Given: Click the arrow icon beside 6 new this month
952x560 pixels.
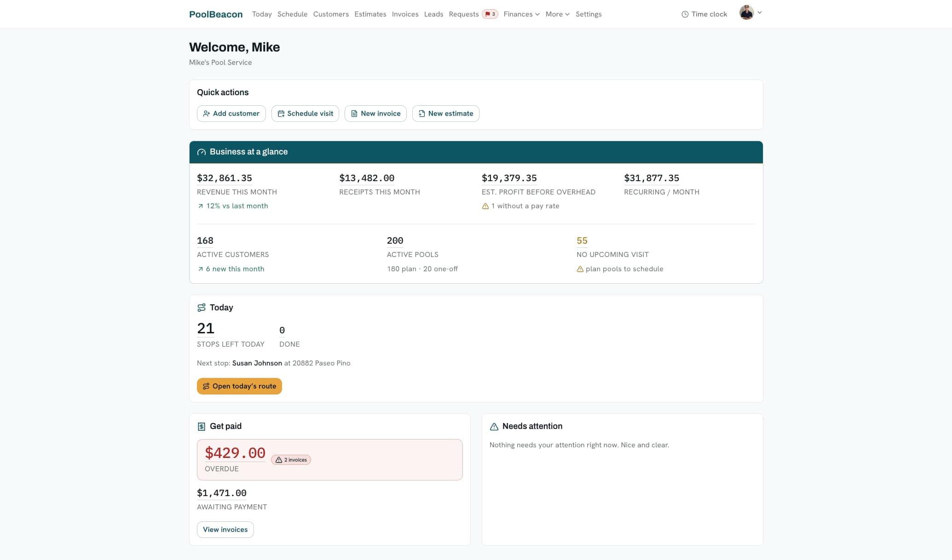Looking at the screenshot, I should point(201,269).
